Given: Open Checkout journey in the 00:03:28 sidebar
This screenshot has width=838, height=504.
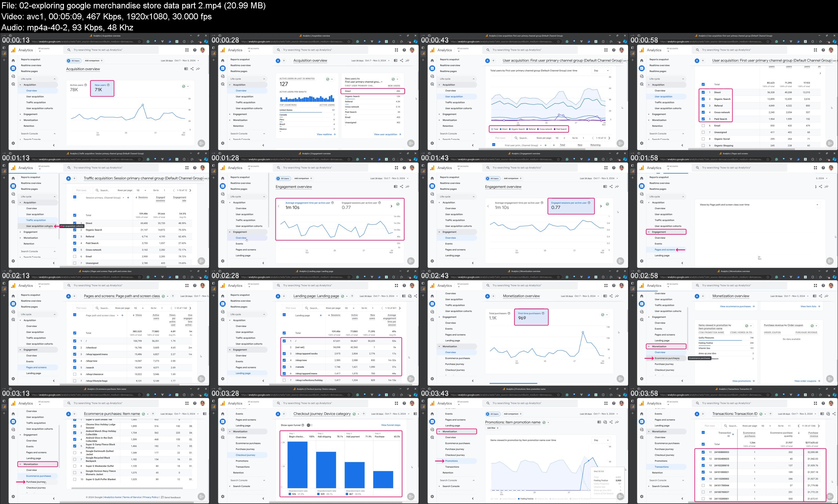Looking at the screenshot, I should [x=245, y=455].
